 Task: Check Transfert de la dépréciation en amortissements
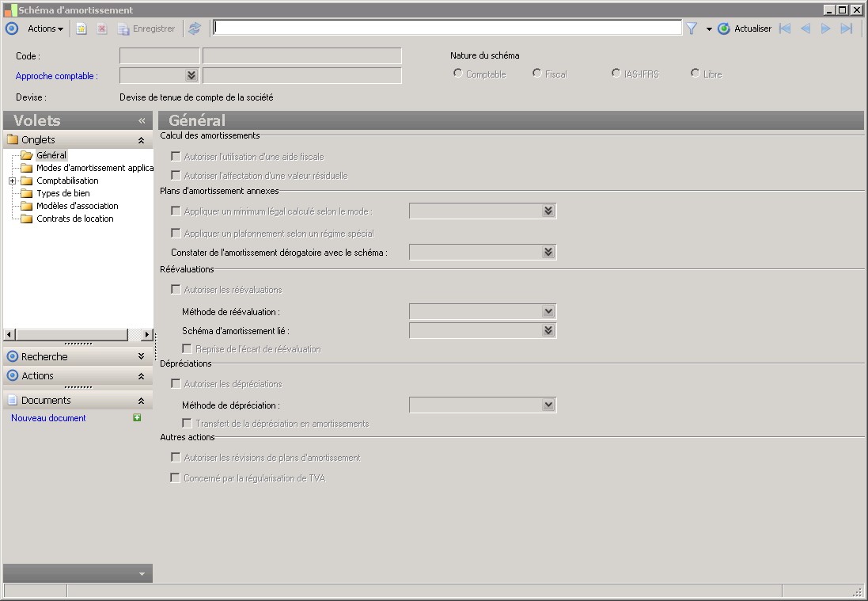coord(187,423)
